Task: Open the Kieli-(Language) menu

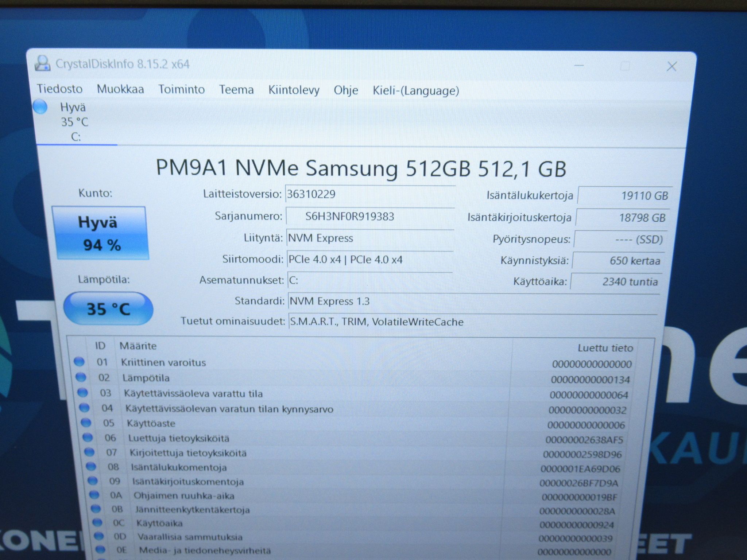Action: tap(416, 91)
